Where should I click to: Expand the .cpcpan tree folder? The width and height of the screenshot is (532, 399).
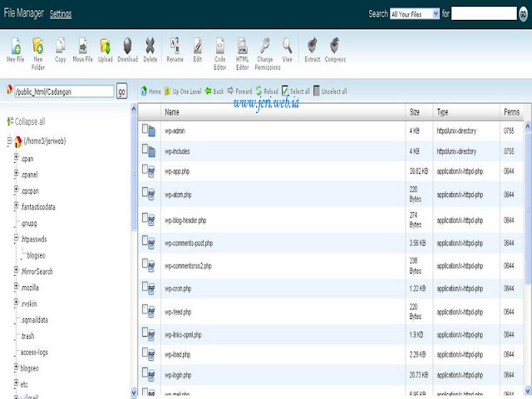(x=16, y=190)
